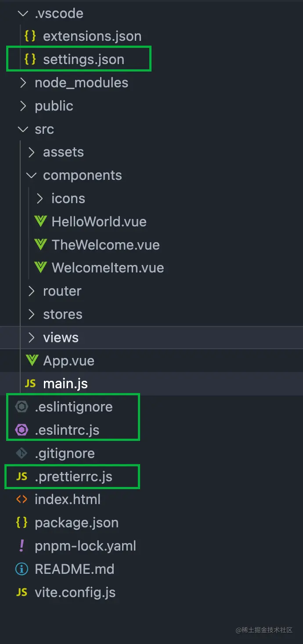Collapse the .vscode folder chevron
Viewport: 303px width, 644px height.
tap(22, 13)
